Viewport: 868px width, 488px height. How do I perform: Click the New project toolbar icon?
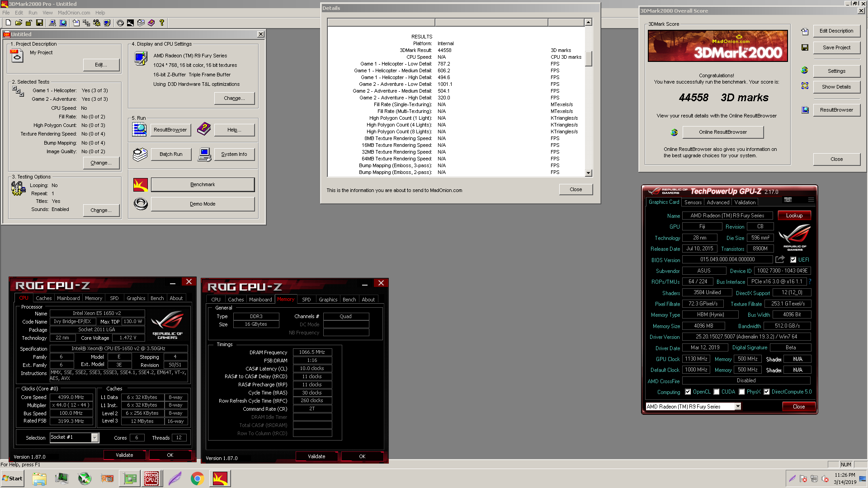8,23
